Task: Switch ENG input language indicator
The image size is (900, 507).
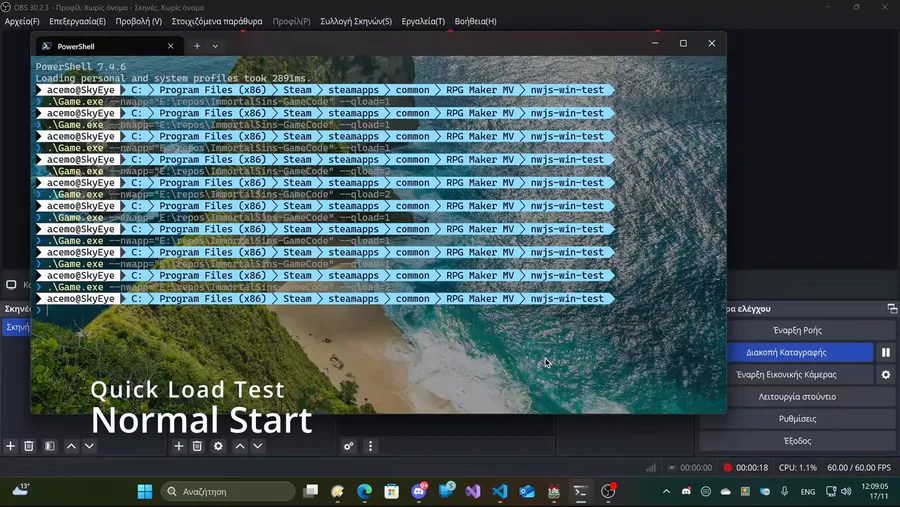Action: [808, 491]
